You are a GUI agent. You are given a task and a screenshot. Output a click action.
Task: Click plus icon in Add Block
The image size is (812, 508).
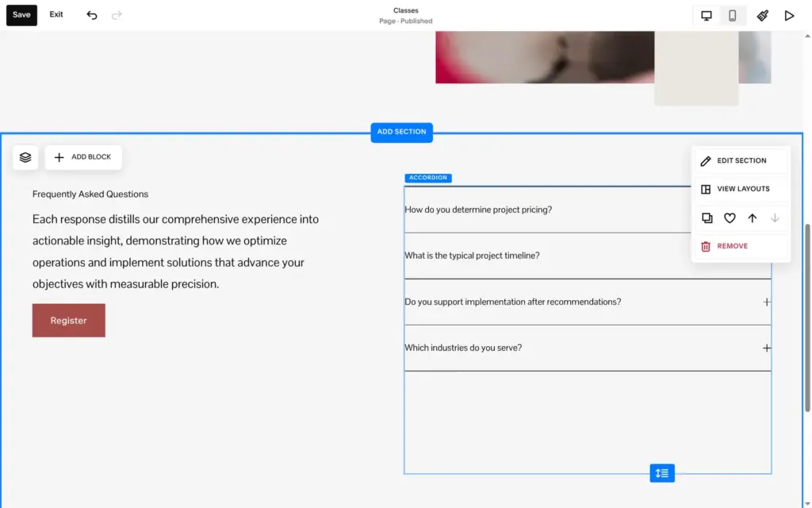pos(59,157)
